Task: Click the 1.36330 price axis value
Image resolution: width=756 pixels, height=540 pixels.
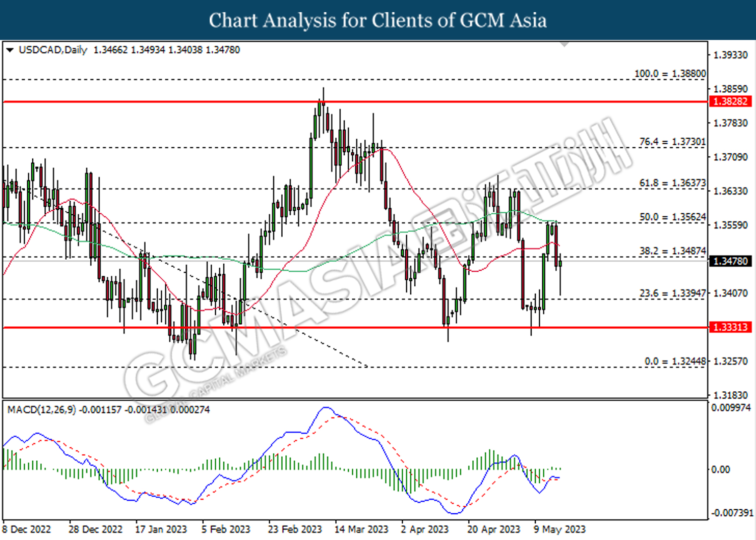Action: click(730, 191)
